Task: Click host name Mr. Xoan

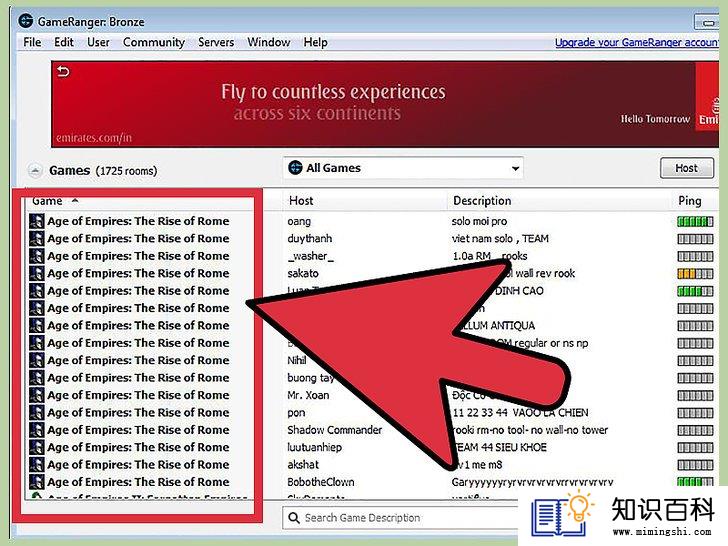Action: click(x=308, y=395)
